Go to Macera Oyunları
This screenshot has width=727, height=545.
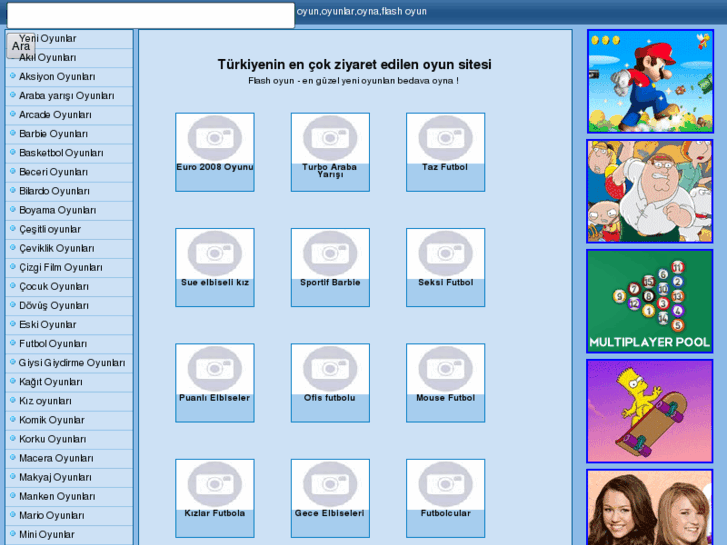[56, 458]
